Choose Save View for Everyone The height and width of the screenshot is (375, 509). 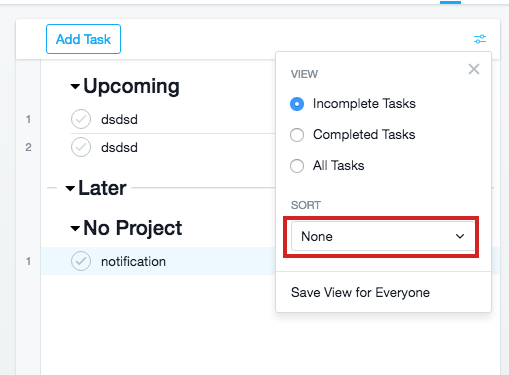[x=360, y=293]
